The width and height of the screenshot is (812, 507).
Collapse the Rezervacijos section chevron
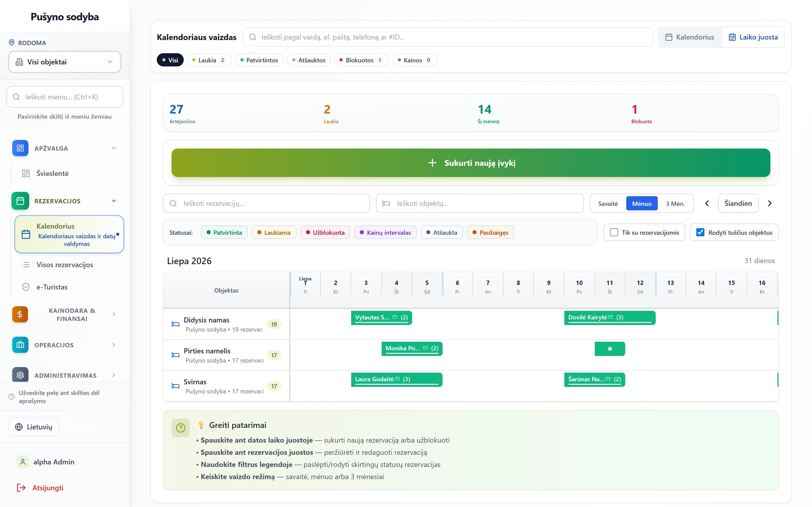(114, 201)
